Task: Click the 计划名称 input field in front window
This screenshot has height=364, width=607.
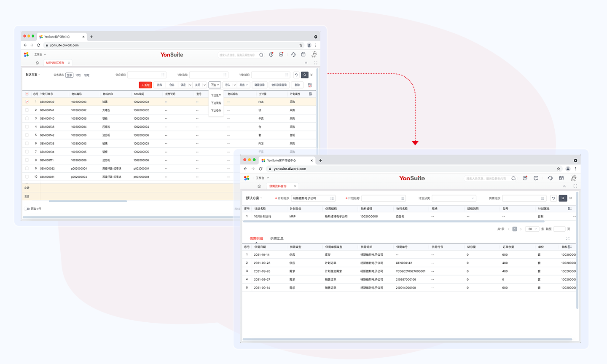Action: [383, 198]
